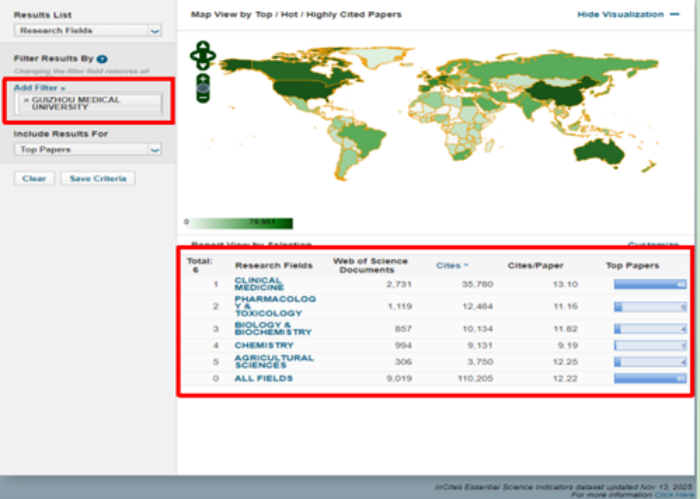Open the Chemistry research field link
The width and height of the screenshot is (700, 499).
click(x=264, y=345)
